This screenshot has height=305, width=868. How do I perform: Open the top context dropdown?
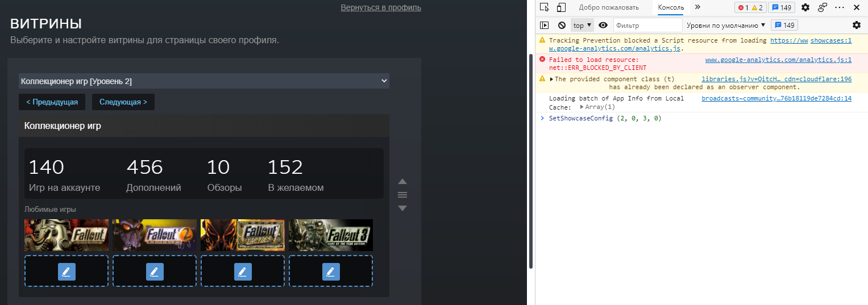pos(582,25)
